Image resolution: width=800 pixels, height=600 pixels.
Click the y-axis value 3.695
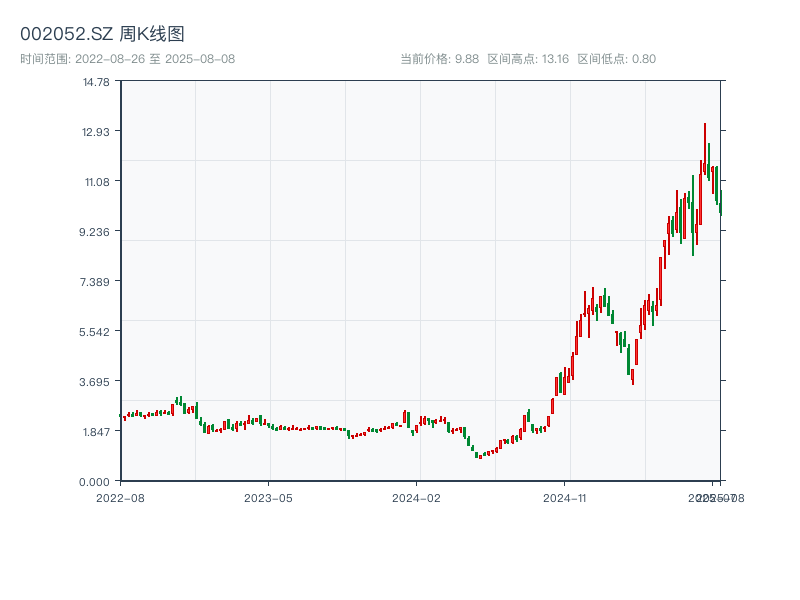point(94,382)
